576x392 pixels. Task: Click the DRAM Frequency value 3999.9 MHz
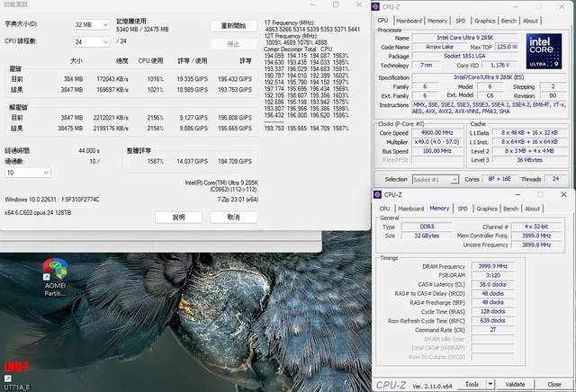pos(492,266)
